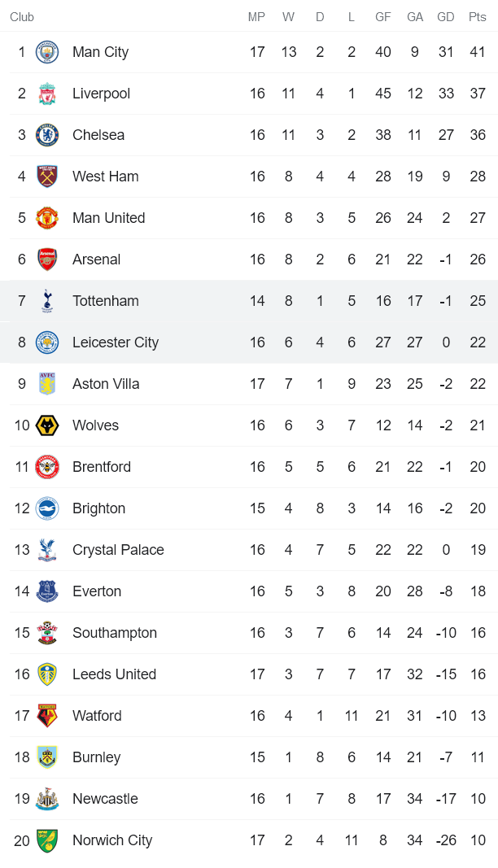Open the Aston Villa team link

click(x=106, y=384)
